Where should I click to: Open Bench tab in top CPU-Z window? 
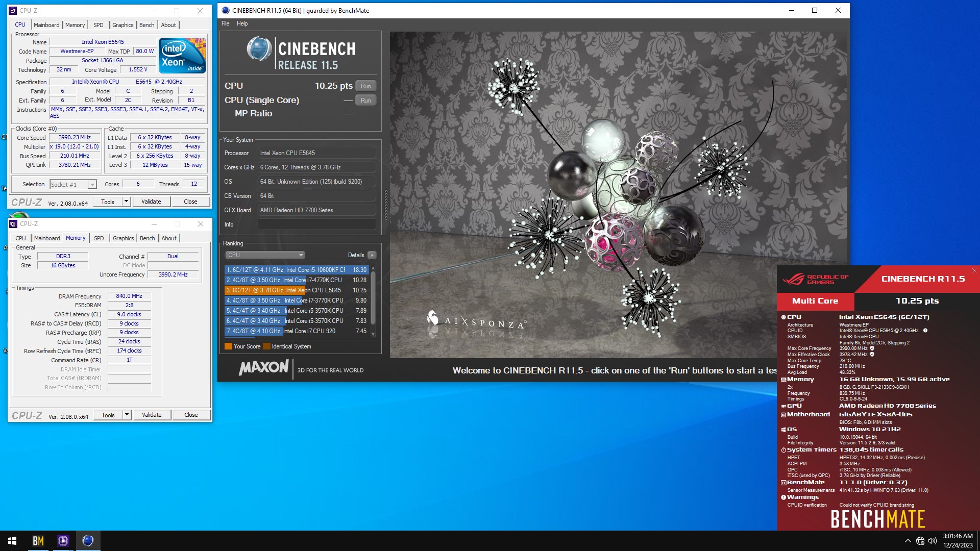click(147, 25)
